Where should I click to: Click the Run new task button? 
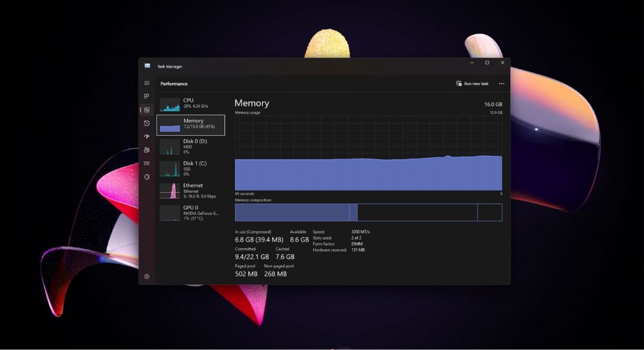(x=472, y=84)
